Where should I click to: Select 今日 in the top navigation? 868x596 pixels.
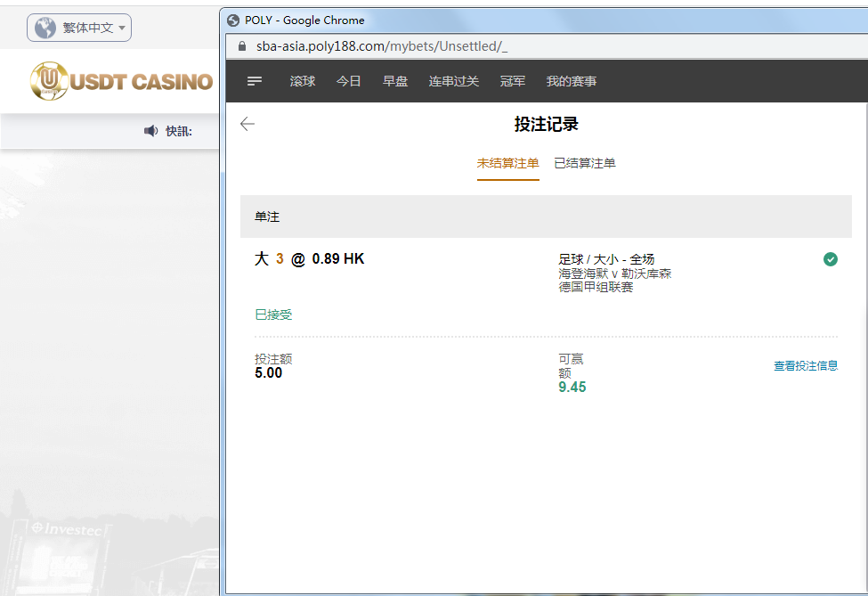pyautogui.click(x=349, y=81)
